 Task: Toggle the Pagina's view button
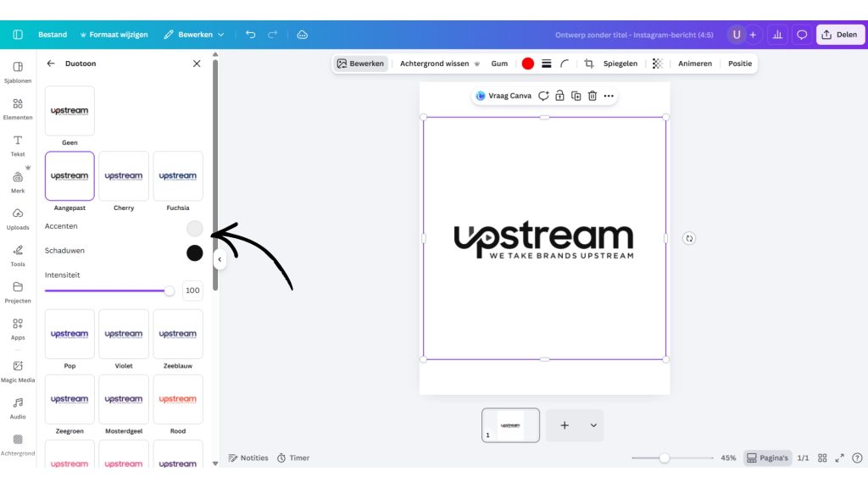pyautogui.click(x=767, y=457)
